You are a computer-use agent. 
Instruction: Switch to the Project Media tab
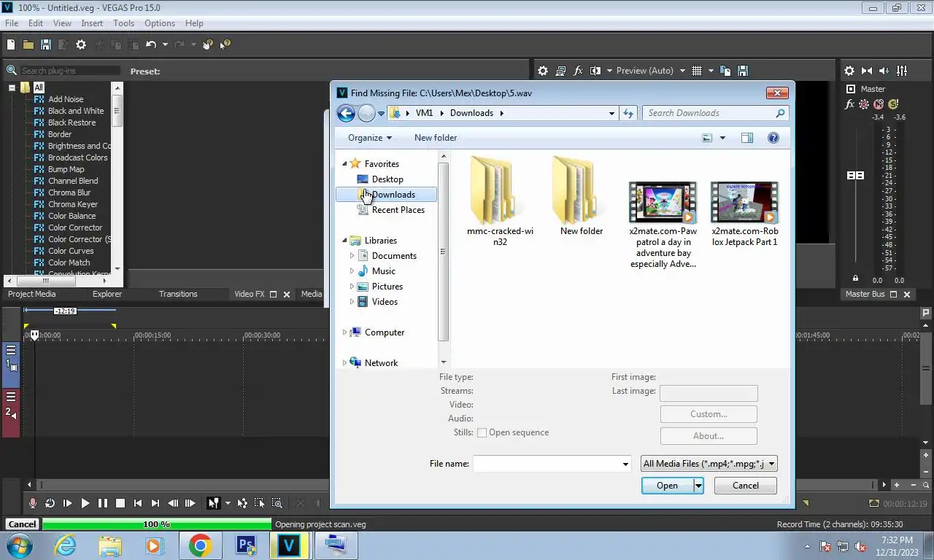(x=31, y=294)
